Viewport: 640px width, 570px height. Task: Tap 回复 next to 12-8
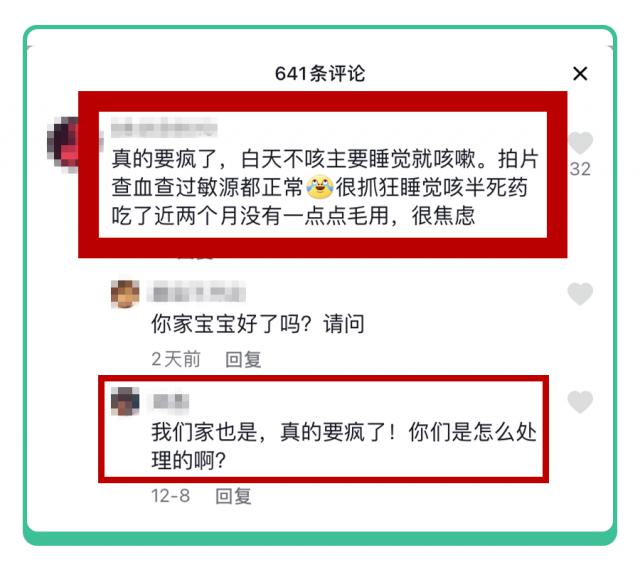(x=233, y=496)
